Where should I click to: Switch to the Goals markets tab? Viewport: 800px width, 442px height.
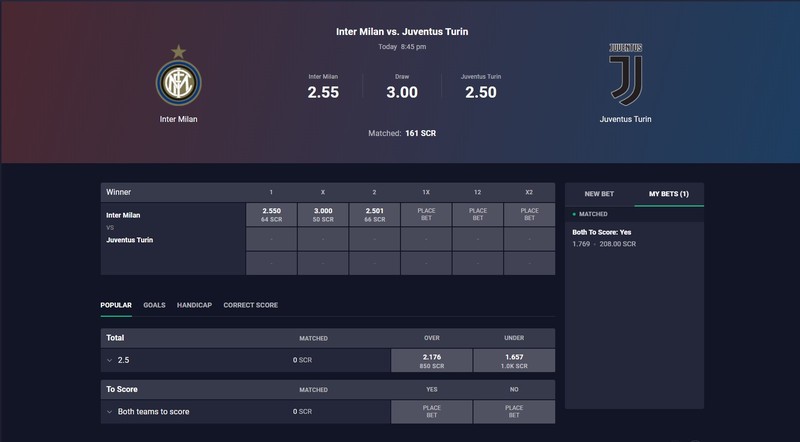pyautogui.click(x=154, y=305)
